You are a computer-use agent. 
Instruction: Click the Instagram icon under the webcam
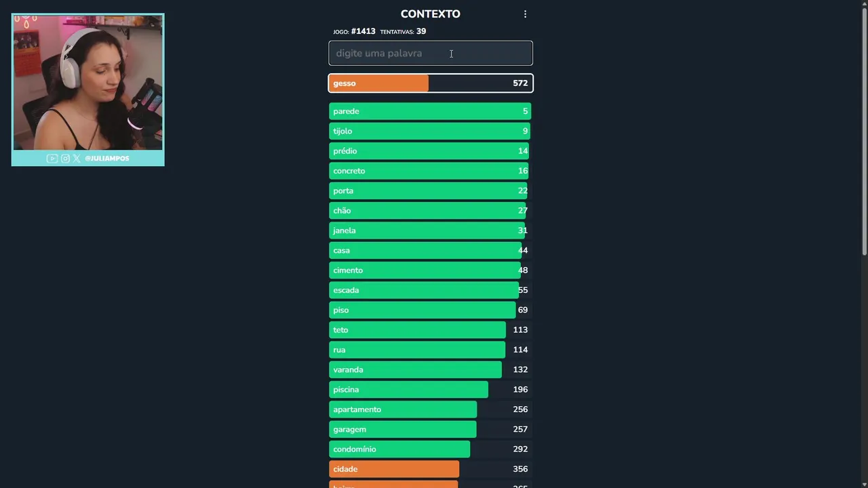[65, 159]
